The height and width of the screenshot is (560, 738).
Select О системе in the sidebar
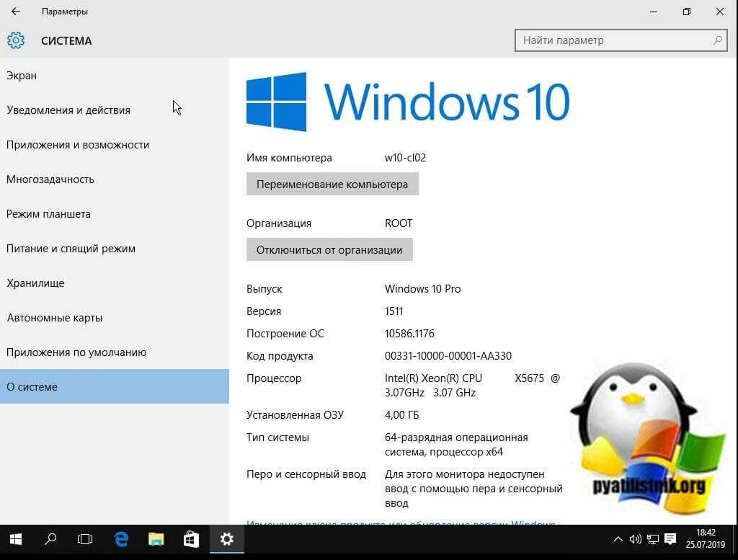point(115,386)
